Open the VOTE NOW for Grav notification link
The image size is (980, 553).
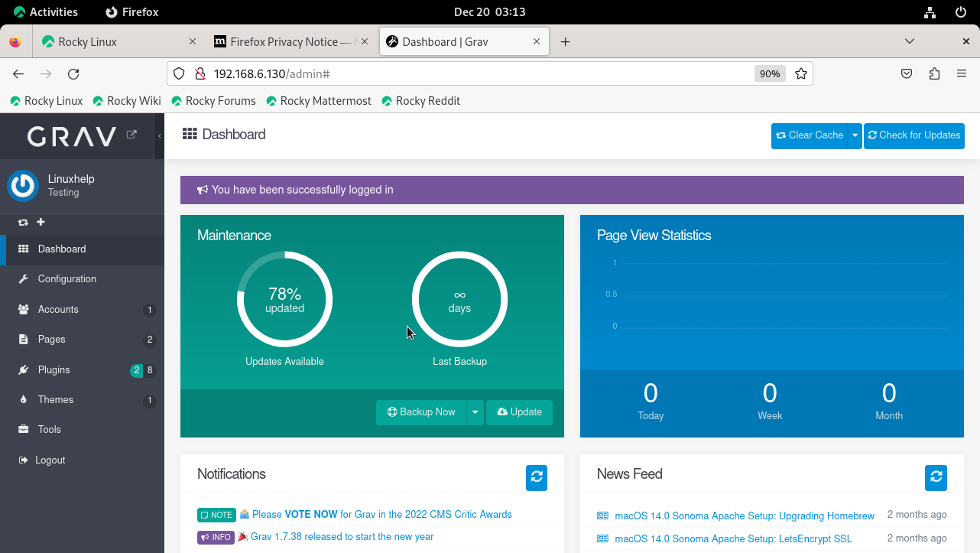pos(382,515)
